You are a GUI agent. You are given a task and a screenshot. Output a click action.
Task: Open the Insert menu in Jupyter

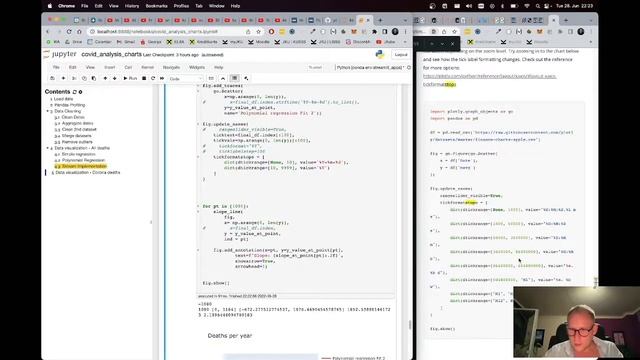(109, 67)
